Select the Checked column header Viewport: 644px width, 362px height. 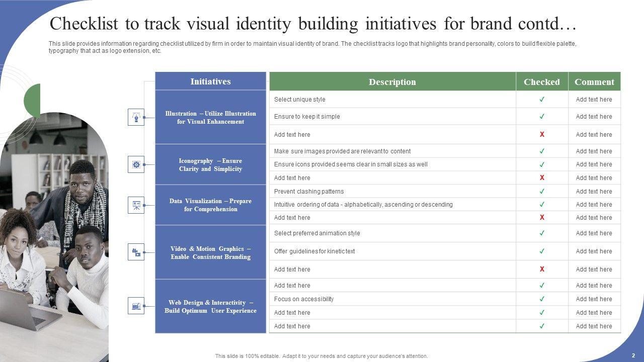tap(542, 81)
